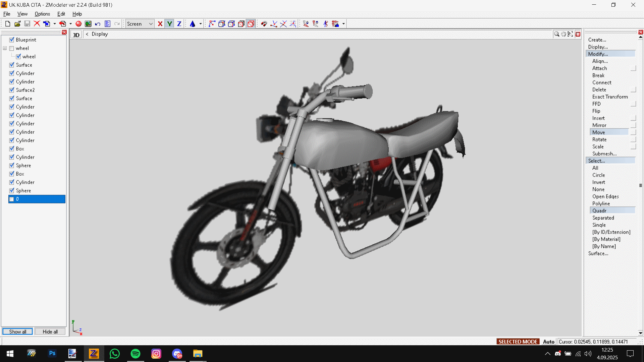The image size is (644, 362).
Task: Click the New file icon
Action: click(x=7, y=24)
